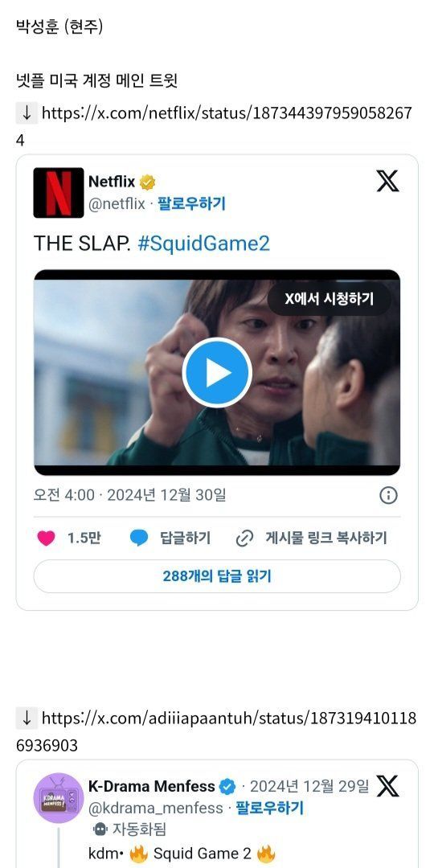Click the blue reply speech bubble icon
The height and width of the screenshot is (868, 434).
click(139, 538)
